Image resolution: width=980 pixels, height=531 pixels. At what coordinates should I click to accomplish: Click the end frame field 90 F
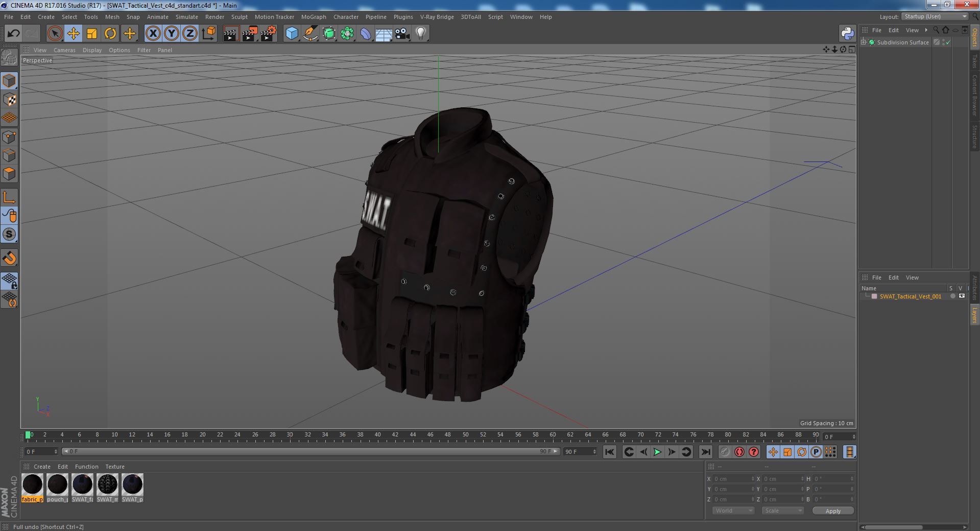(580, 452)
